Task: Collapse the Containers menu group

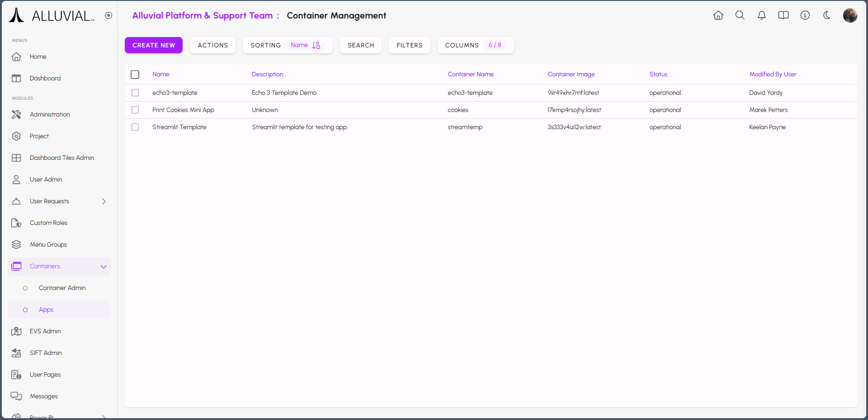Action: (104, 266)
